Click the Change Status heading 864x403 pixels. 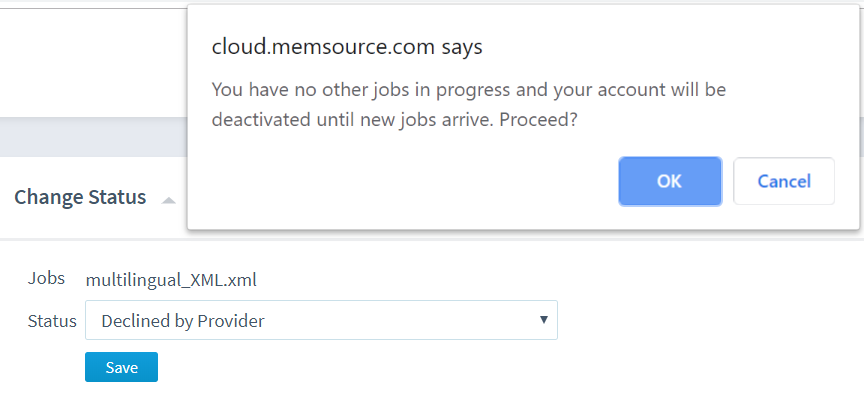click(x=80, y=197)
